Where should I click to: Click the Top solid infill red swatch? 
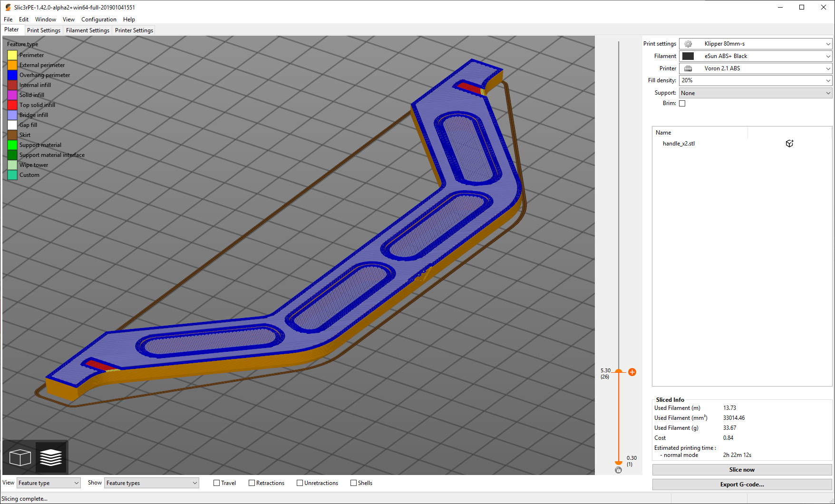[x=12, y=105]
